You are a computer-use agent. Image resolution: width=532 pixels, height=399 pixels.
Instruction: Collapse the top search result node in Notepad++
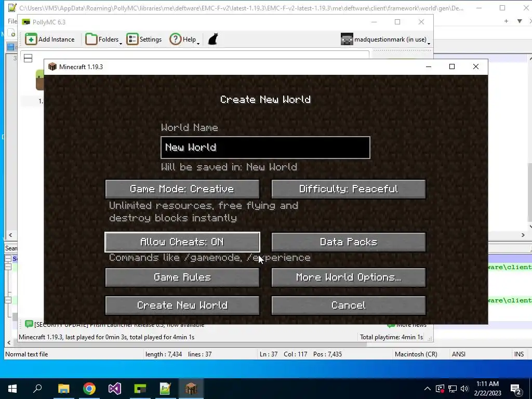8,259
